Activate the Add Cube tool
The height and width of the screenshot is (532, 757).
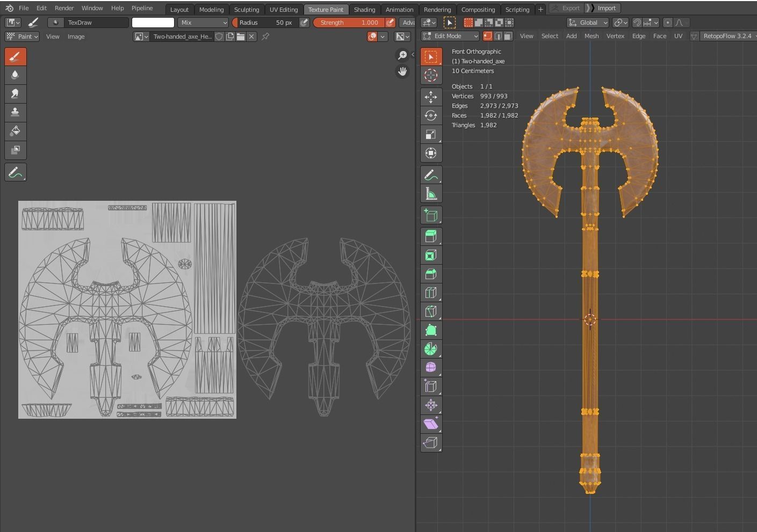click(431, 215)
